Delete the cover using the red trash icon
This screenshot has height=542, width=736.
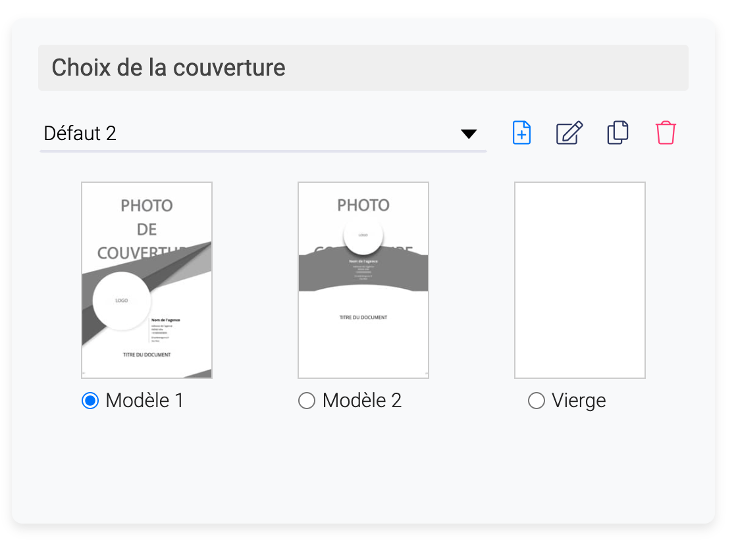pos(666,133)
